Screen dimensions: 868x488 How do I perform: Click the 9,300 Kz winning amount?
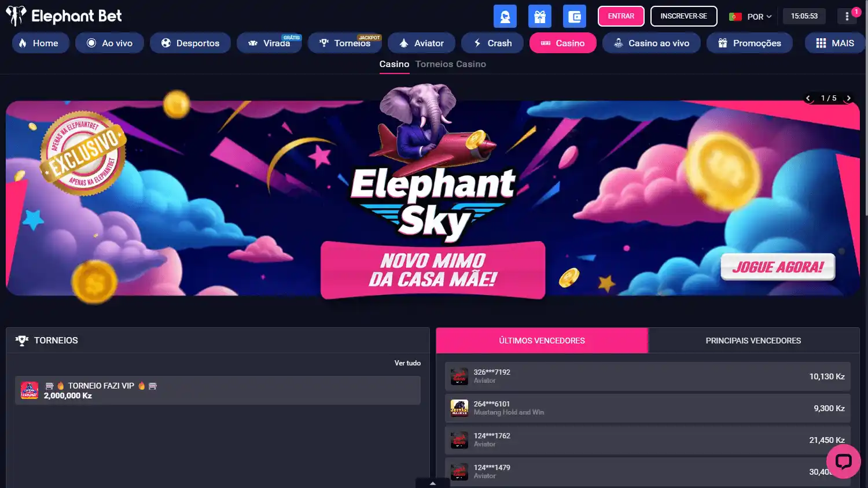829,408
